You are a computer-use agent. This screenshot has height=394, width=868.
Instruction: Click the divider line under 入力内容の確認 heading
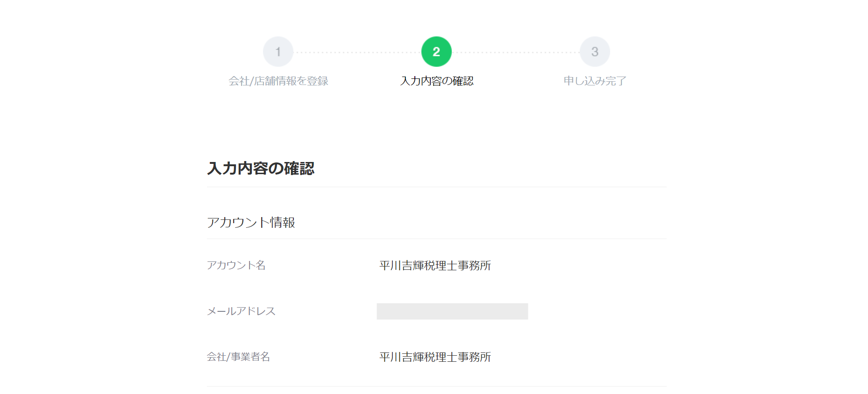click(x=436, y=187)
